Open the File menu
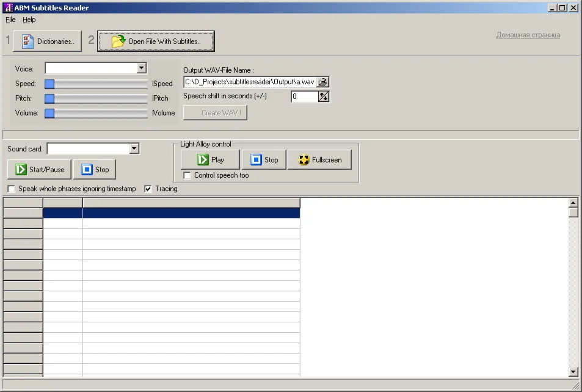The width and height of the screenshot is (582, 392). [x=10, y=20]
